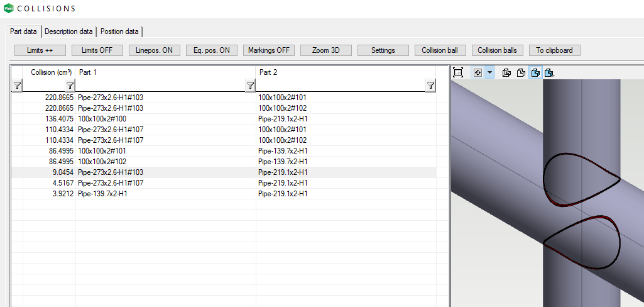Click the view orientation target icon
The image size is (644, 307).
pos(477,72)
